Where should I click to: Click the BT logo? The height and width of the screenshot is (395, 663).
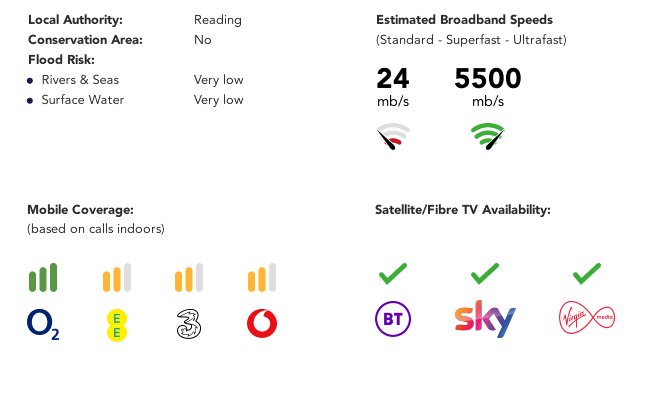click(393, 318)
